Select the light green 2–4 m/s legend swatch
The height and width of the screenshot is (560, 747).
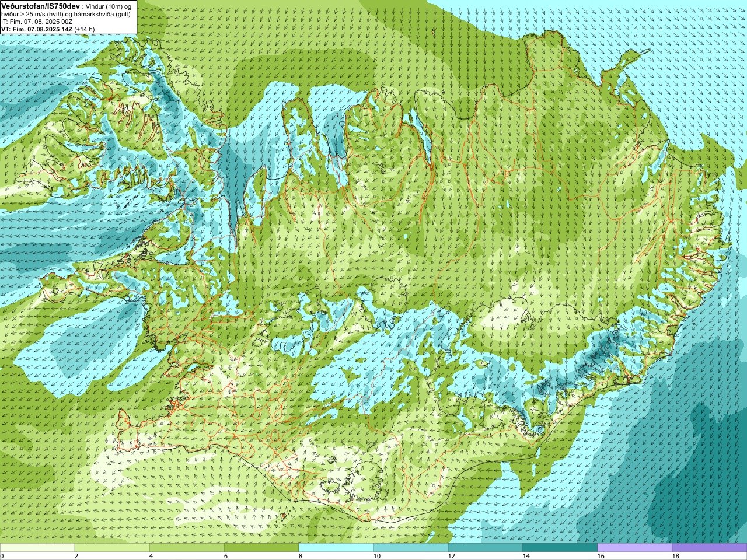(112, 548)
